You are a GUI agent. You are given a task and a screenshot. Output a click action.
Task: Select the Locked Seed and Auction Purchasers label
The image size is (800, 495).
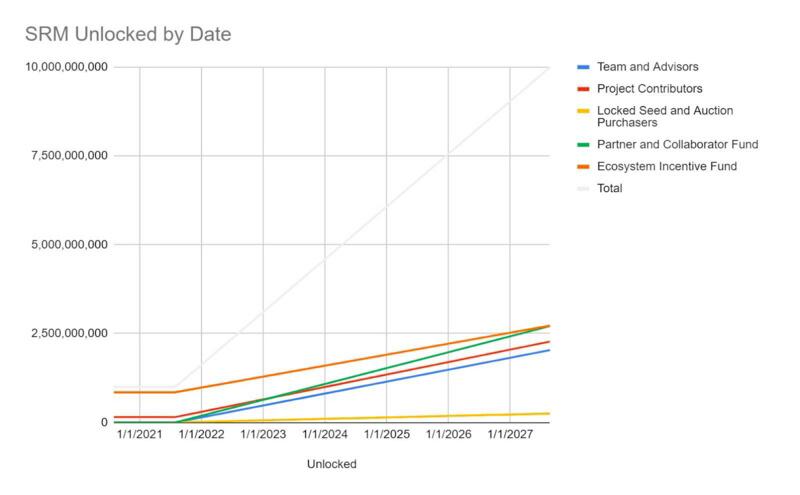click(x=665, y=116)
